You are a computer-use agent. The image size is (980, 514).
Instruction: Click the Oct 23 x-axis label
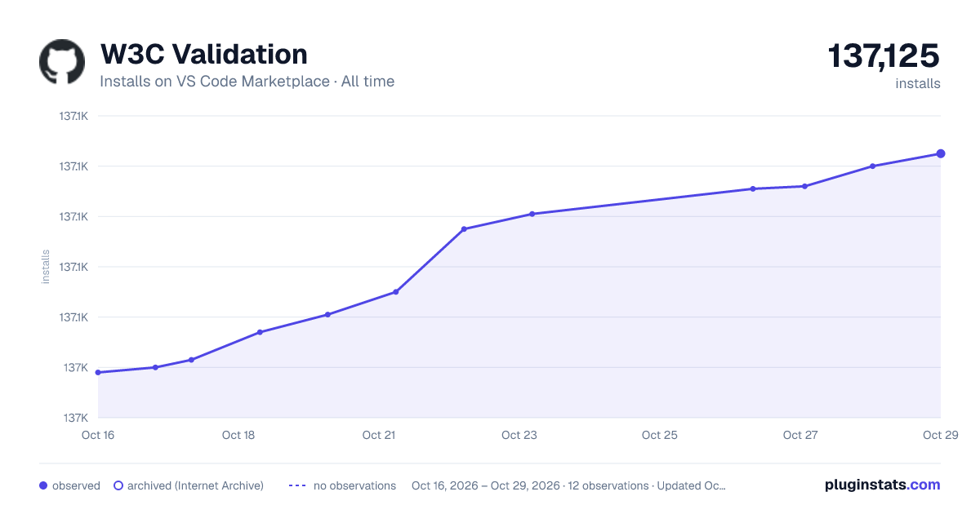point(519,435)
